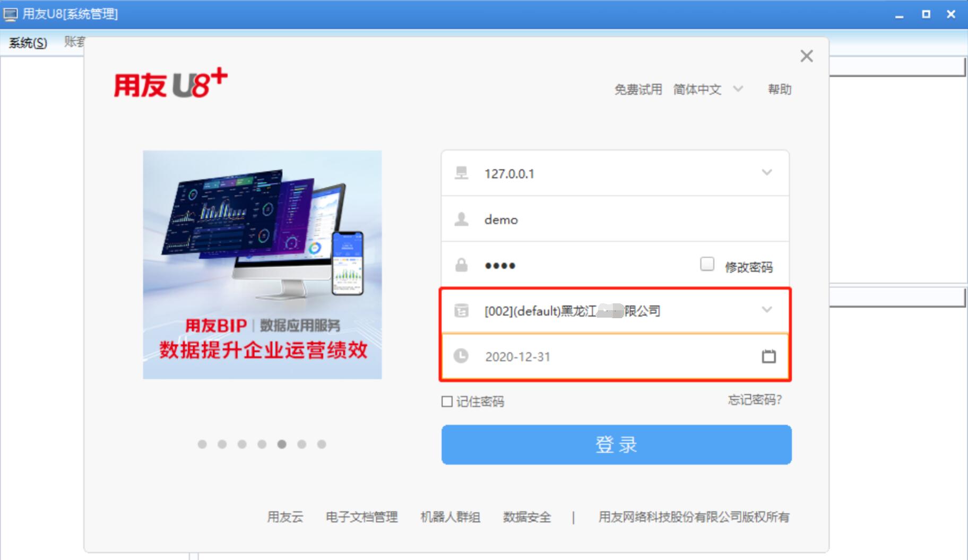Select the fourth carousel dot
This screenshot has height=560, width=968.
262,444
